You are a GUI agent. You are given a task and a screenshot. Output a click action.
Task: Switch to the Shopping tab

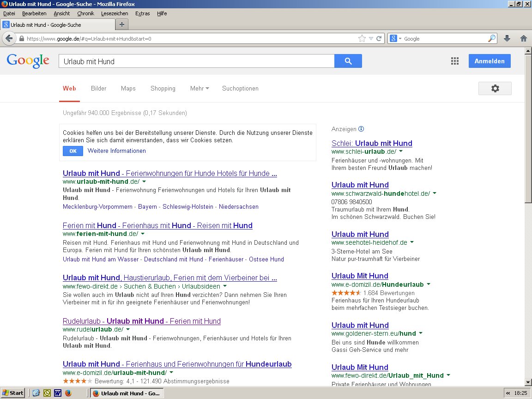[163, 89]
